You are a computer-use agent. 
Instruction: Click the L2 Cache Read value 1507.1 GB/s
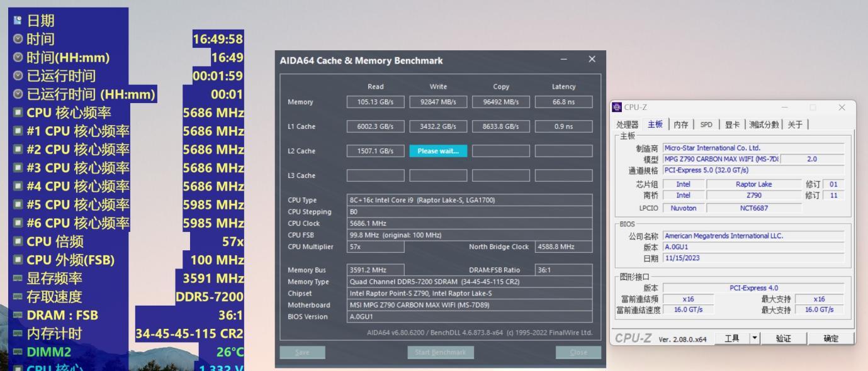[376, 151]
